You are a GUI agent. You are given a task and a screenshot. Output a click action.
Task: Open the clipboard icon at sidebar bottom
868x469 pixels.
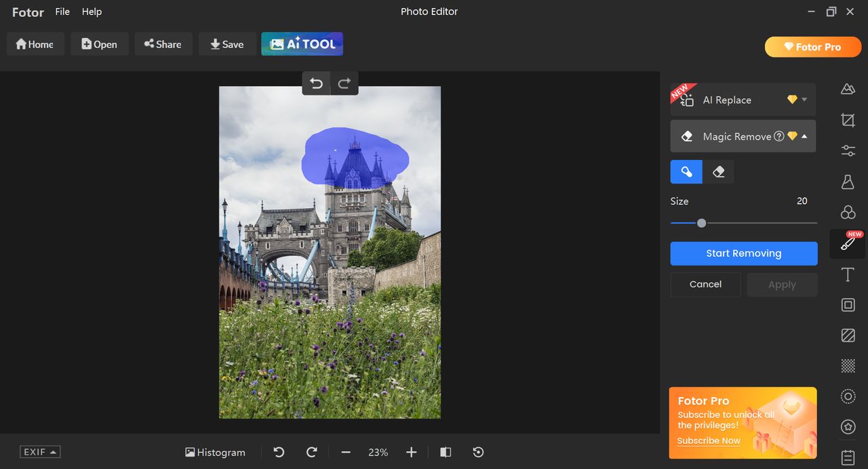coord(848,457)
